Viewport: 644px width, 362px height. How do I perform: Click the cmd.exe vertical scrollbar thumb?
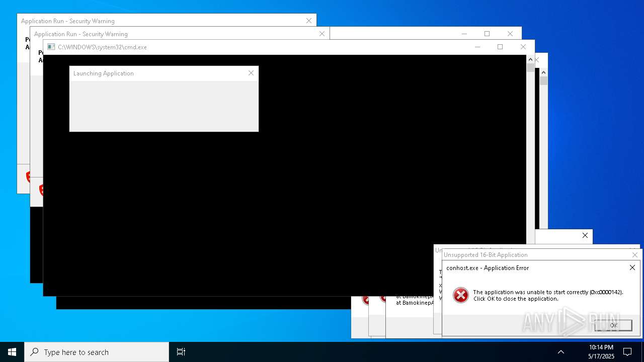530,68
